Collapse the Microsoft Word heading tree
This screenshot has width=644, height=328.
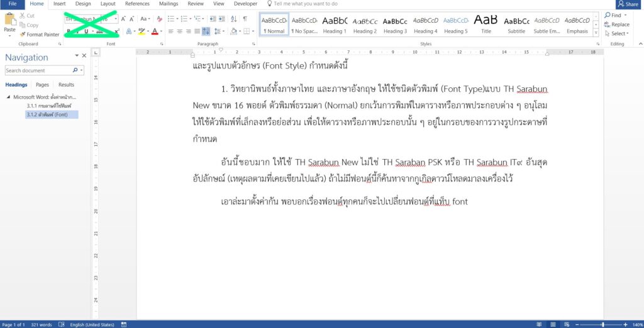(x=9, y=97)
